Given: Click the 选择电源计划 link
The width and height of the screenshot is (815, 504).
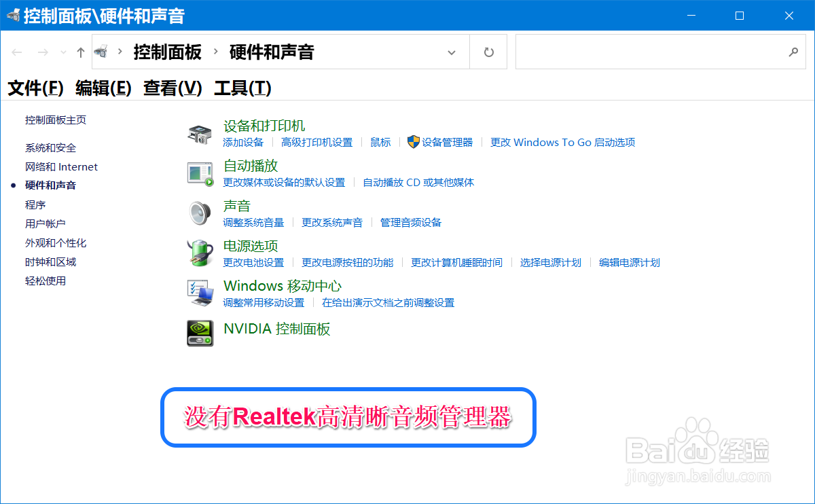Looking at the screenshot, I should 551,263.
